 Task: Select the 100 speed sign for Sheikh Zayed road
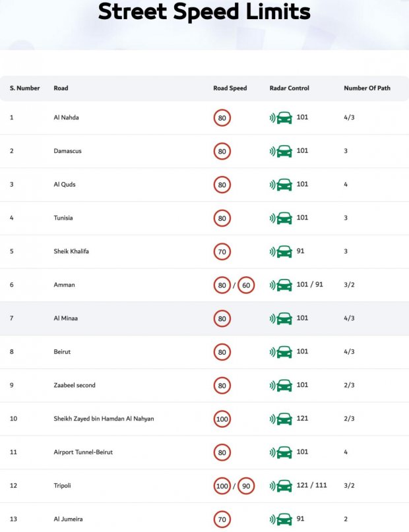(222, 419)
